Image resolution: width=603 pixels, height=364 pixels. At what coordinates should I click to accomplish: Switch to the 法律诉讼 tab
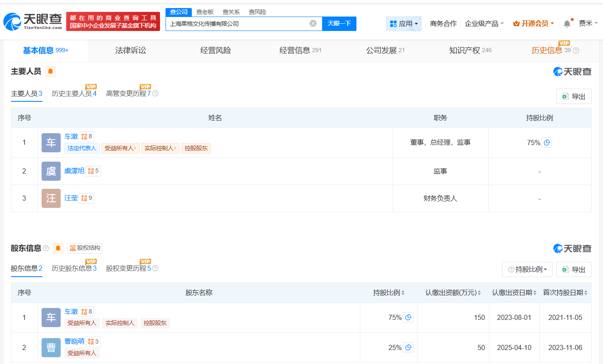tap(129, 50)
